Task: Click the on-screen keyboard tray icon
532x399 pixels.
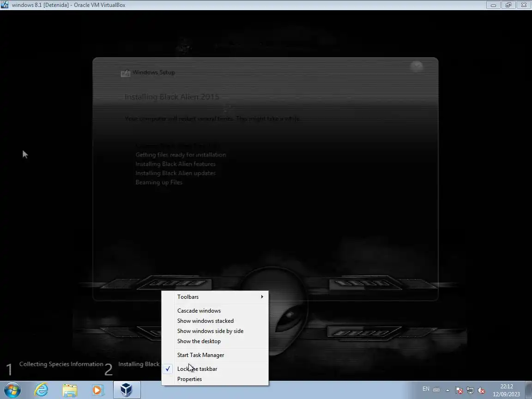Action: coord(437,390)
